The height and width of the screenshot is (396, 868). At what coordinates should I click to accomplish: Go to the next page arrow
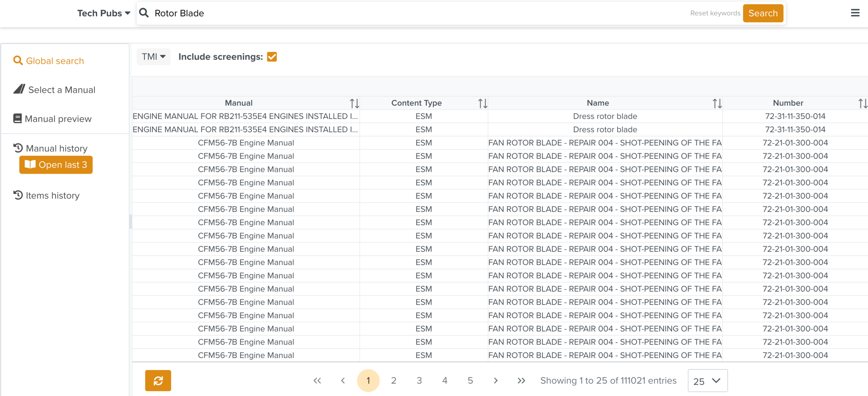496,380
